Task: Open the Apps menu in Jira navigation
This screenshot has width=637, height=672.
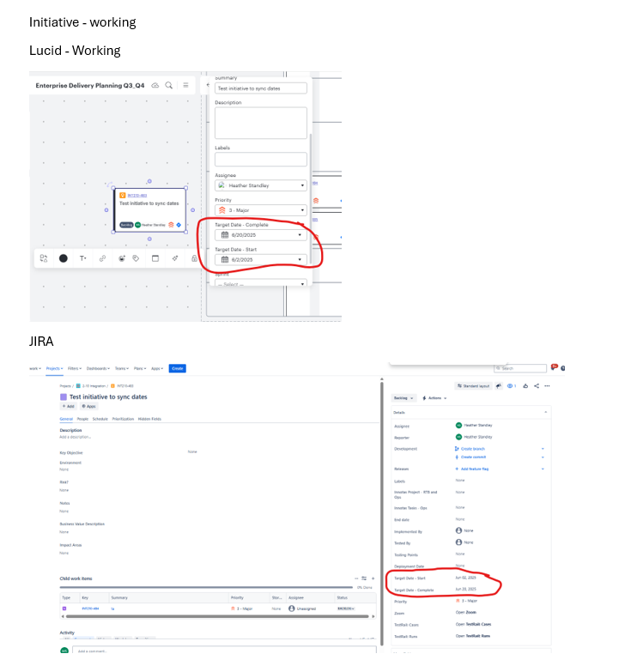Action: 157,368
